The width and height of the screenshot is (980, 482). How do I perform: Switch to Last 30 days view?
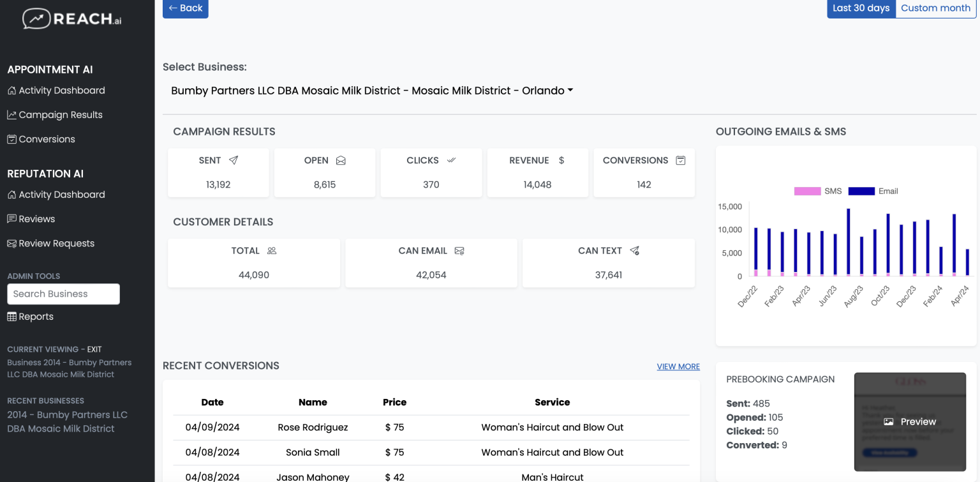[x=861, y=8]
